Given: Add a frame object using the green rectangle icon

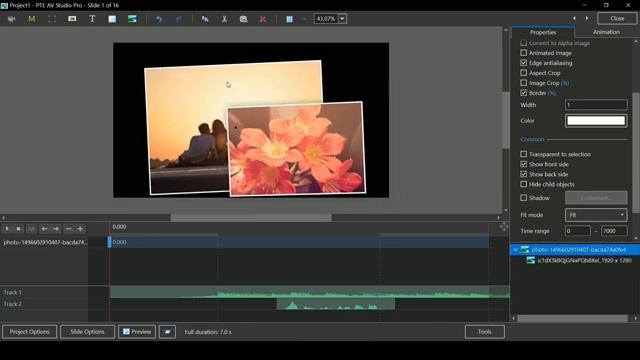Looking at the screenshot, I should tap(52, 19).
